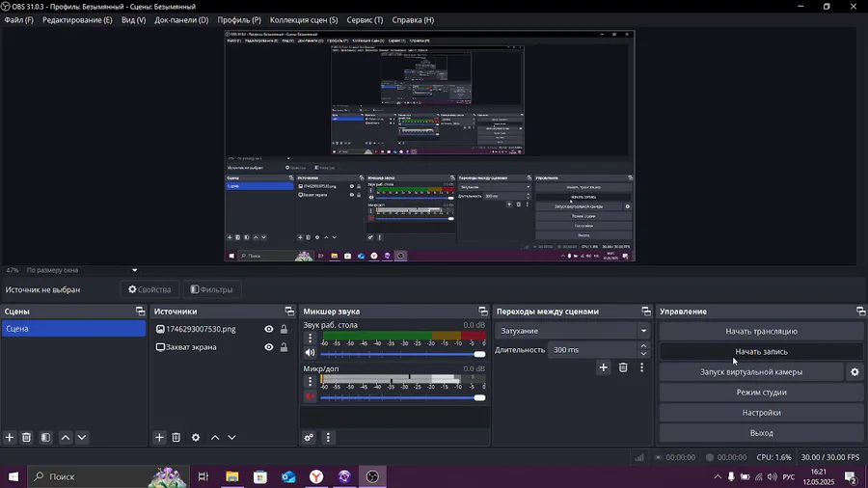Move source down arrow

tap(231, 438)
